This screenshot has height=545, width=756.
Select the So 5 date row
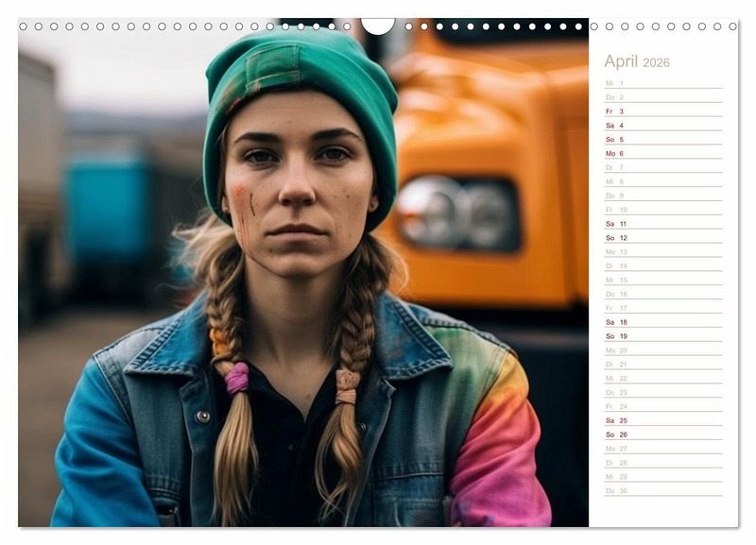[662, 140]
